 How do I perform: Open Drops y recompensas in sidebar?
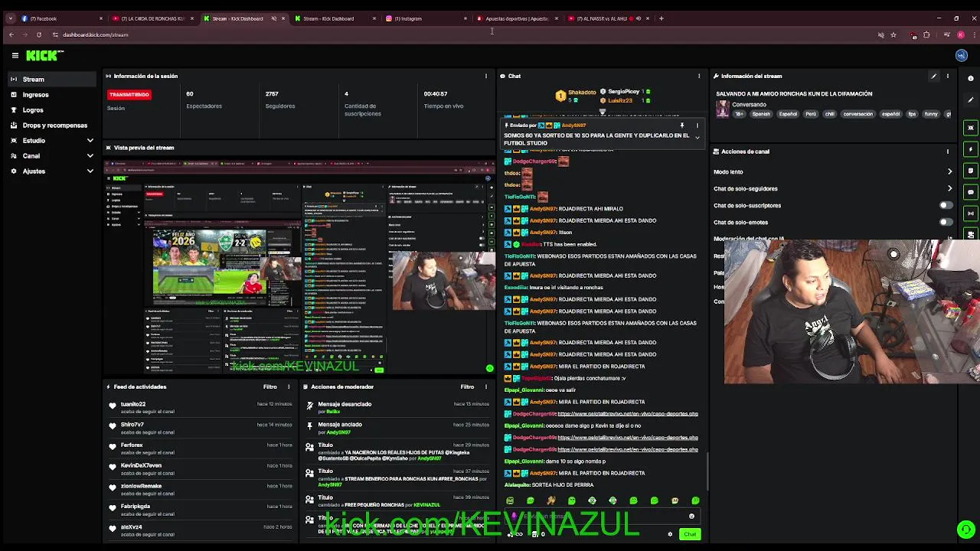pyautogui.click(x=52, y=125)
